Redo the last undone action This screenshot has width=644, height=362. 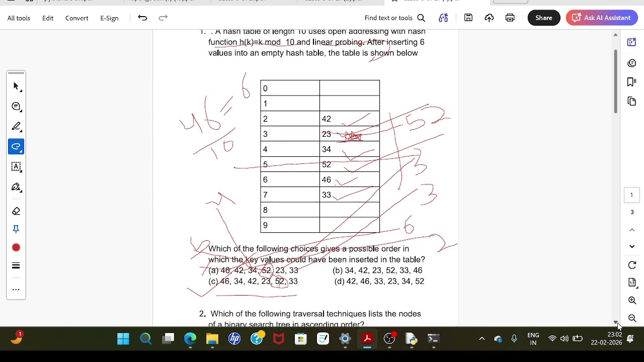163,18
